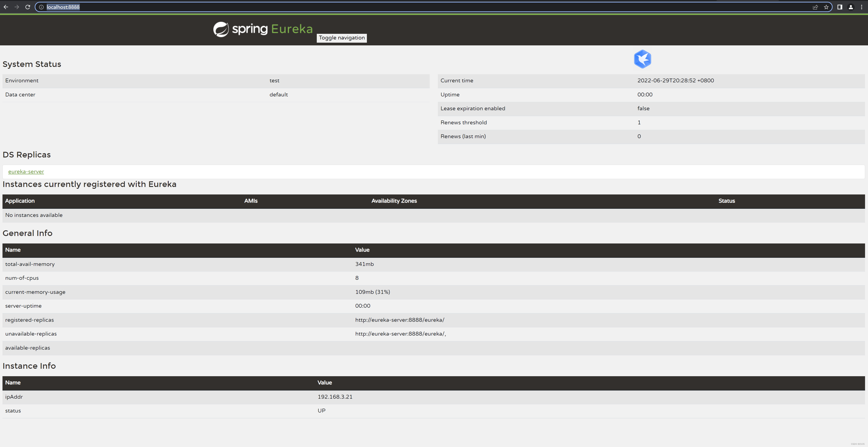Select the lease expiration value false

(643, 108)
